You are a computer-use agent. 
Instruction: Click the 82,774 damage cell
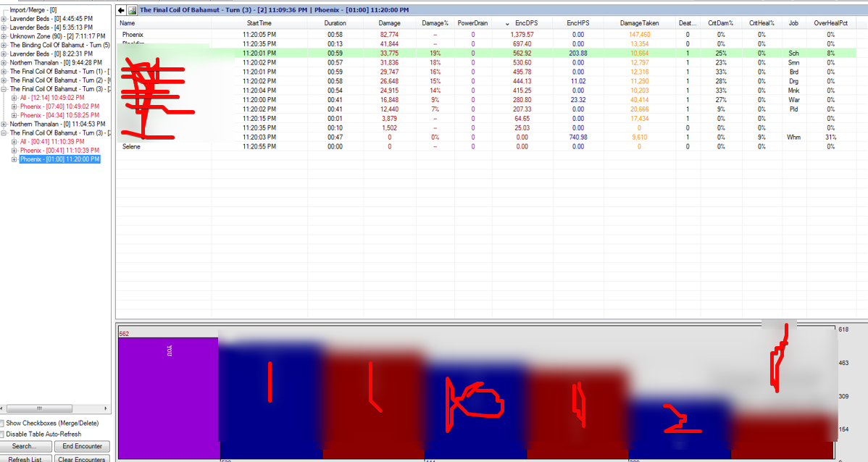coord(389,34)
